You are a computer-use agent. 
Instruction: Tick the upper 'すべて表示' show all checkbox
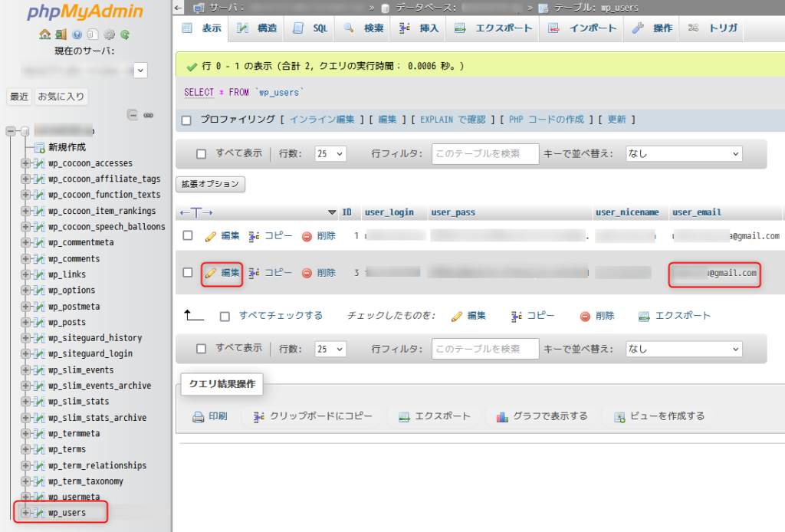(202, 154)
